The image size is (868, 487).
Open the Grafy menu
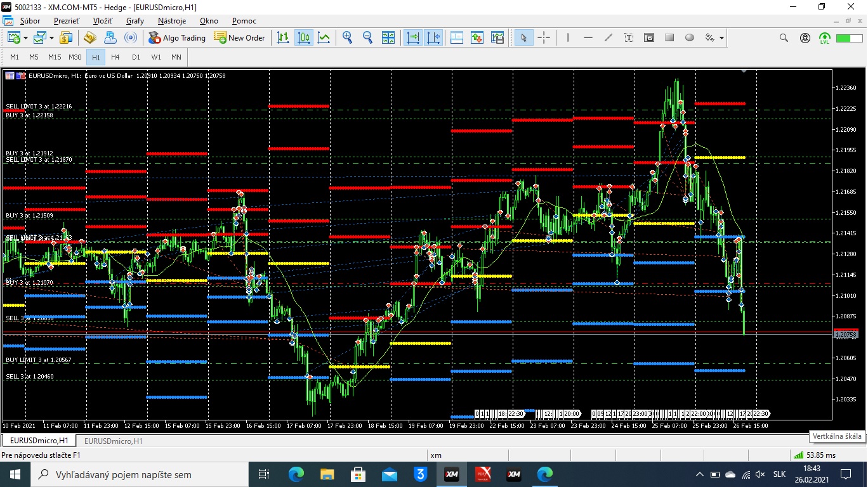tap(135, 21)
